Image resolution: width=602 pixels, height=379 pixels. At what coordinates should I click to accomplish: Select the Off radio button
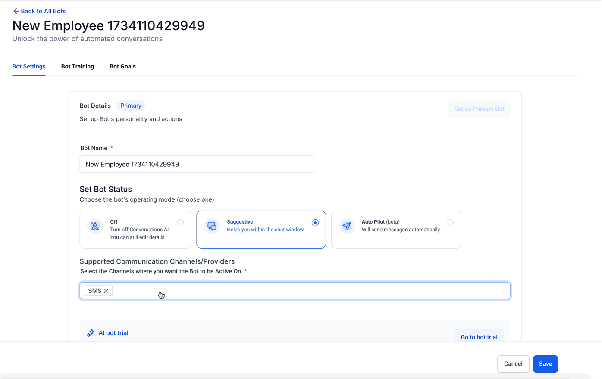pos(180,222)
